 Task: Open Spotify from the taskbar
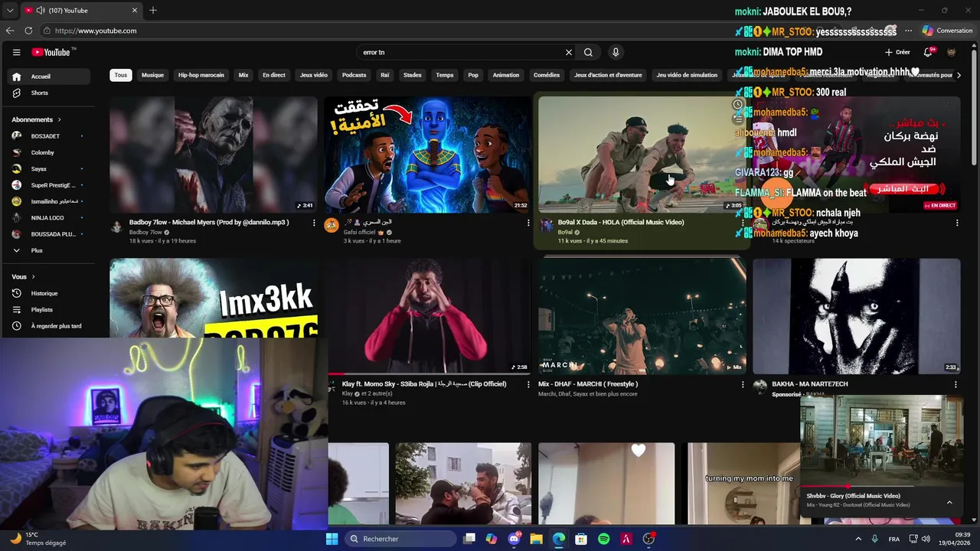[603, 539]
